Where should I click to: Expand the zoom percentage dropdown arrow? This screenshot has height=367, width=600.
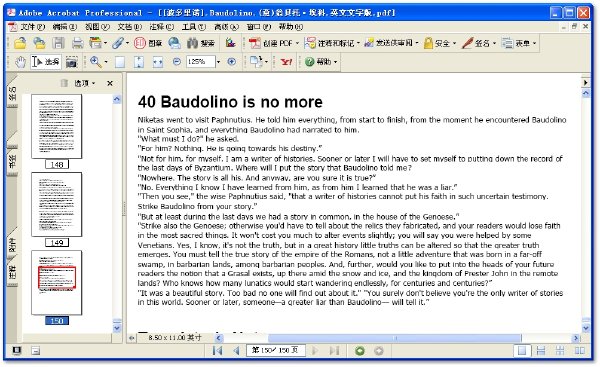pyautogui.click(x=218, y=62)
